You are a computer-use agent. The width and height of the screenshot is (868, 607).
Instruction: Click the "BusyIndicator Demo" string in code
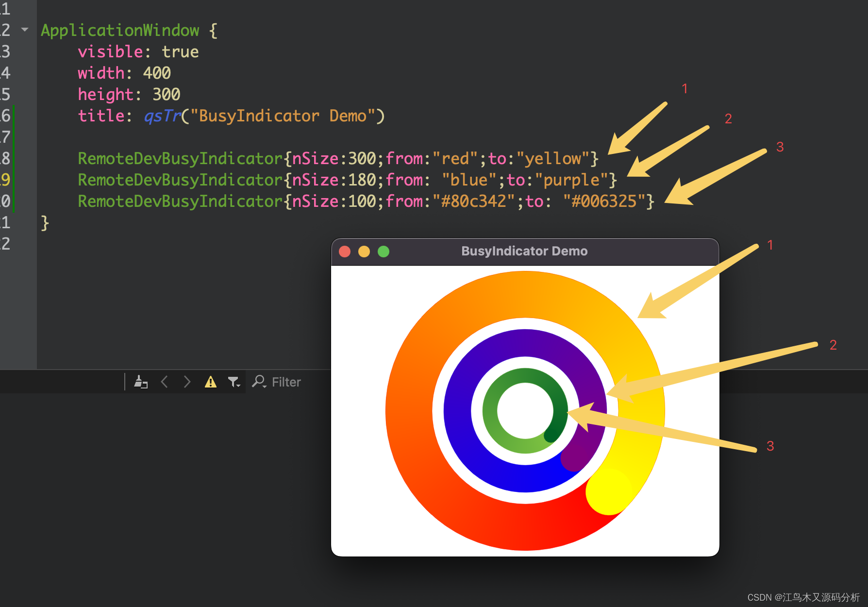[x=282, y=116]
